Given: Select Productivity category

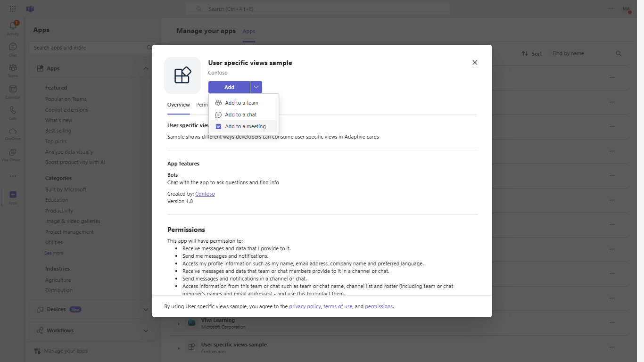Looking at the screenshot, I should point(59,211).
